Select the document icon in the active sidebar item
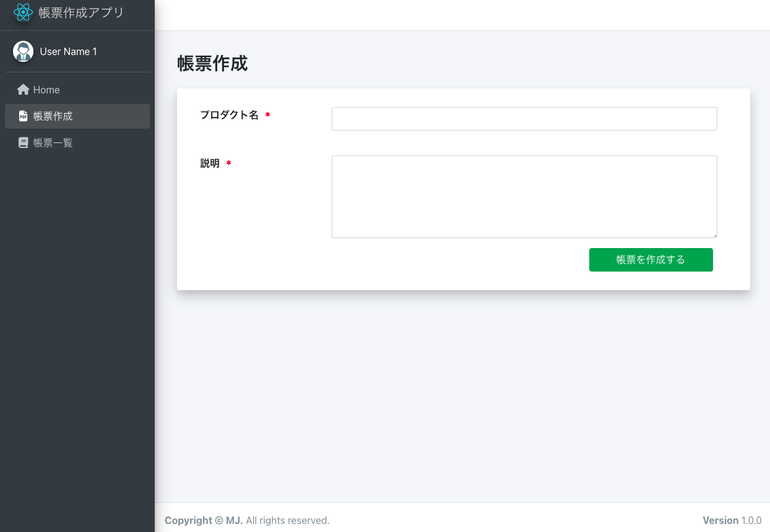This screenshot has width=770, height=532. [x=23, y=116]
